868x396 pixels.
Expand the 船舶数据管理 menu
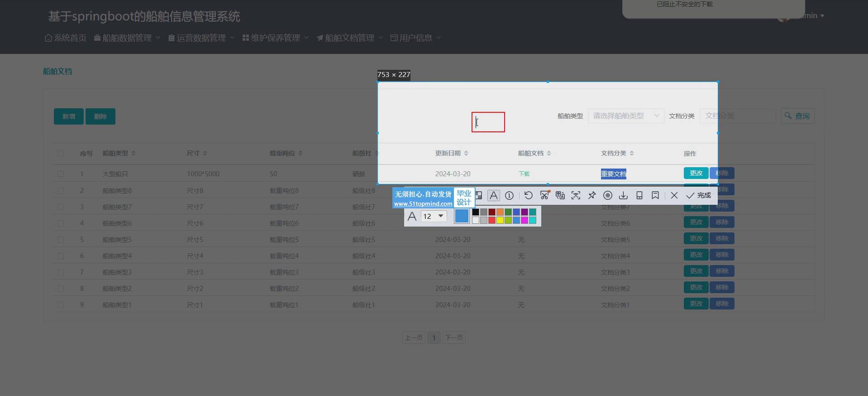tap(127, 38)
